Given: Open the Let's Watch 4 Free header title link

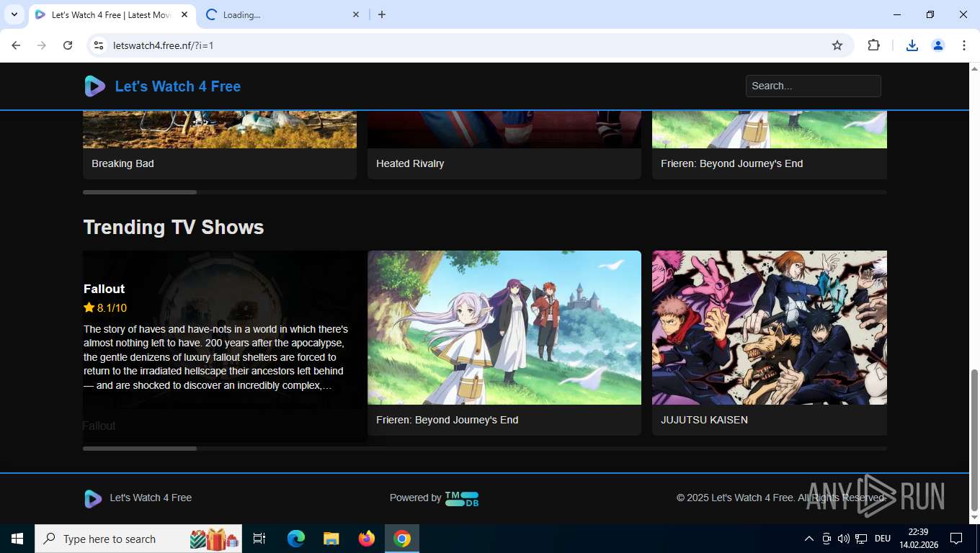Looking at the screenshot, I should click(178, 86).
